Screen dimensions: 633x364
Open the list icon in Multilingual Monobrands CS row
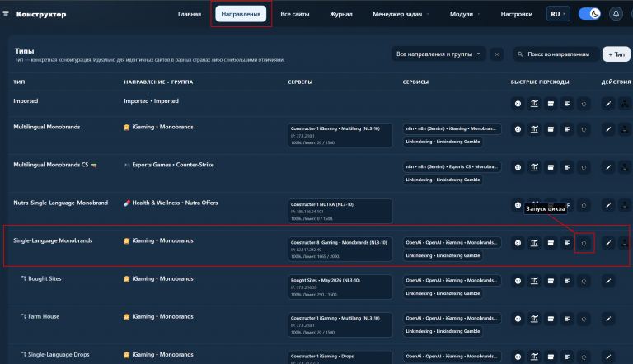pos(567,167)
